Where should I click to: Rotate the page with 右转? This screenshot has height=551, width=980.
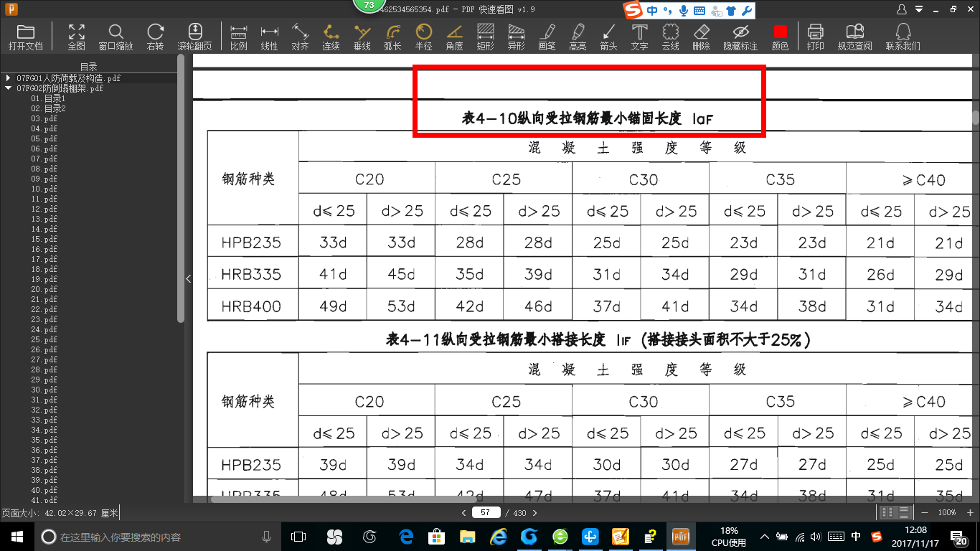tap(155, 36)
